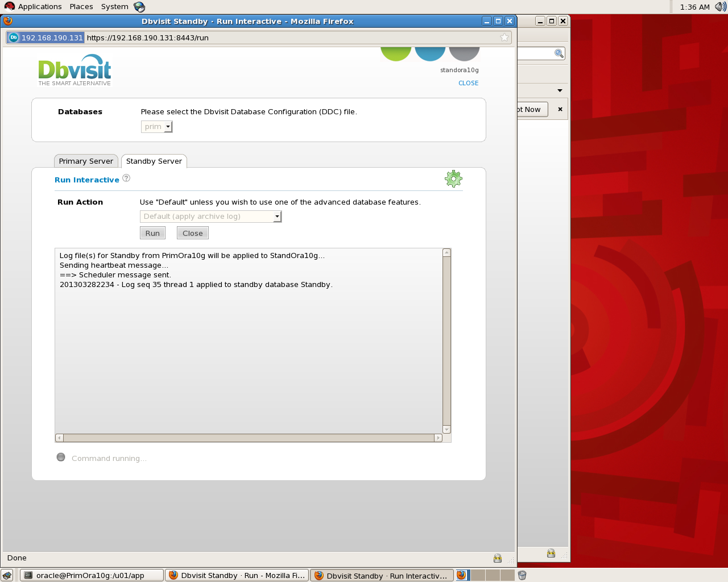Open the prim database dropdown

pyautogui.click(x=156, y=127)
